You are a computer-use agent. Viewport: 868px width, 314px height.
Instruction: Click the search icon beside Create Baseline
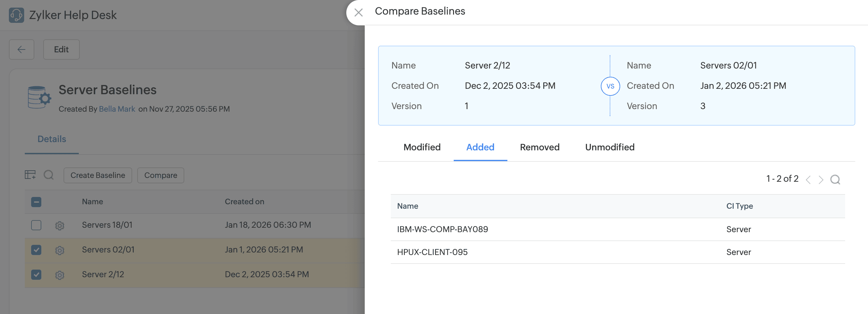pos(49,175)
